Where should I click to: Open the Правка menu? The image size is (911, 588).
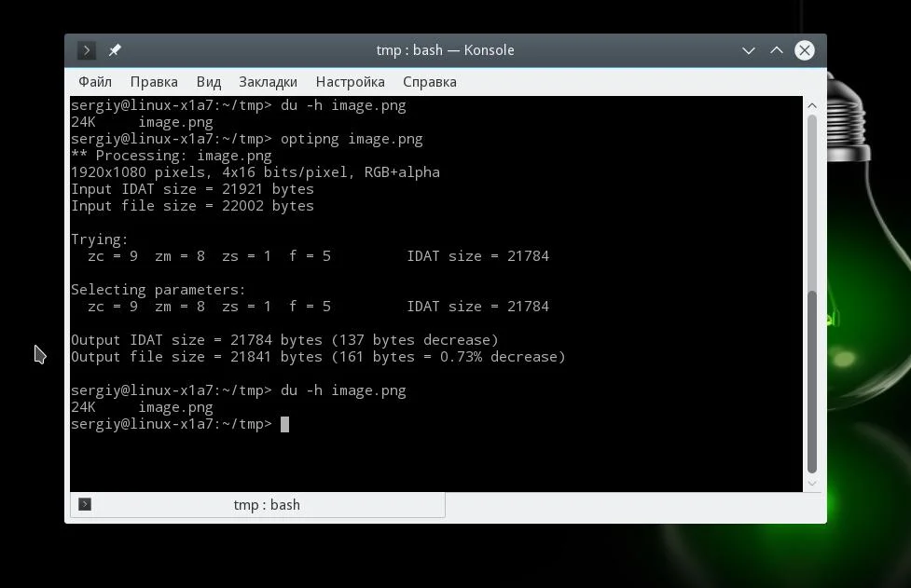click(x=154, y=82)
